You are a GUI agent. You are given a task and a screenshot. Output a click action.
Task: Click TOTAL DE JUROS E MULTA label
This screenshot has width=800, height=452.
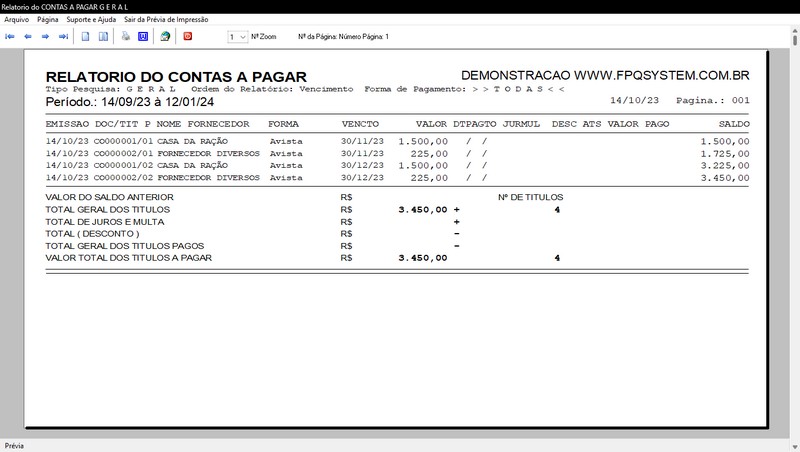click(105, 222)
